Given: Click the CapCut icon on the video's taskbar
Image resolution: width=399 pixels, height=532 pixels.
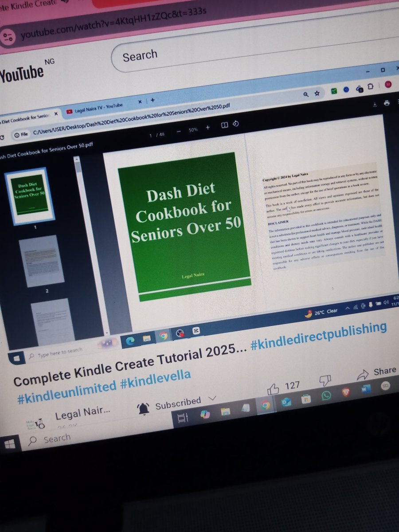Looking at the screenshot, I should [196, 332].
